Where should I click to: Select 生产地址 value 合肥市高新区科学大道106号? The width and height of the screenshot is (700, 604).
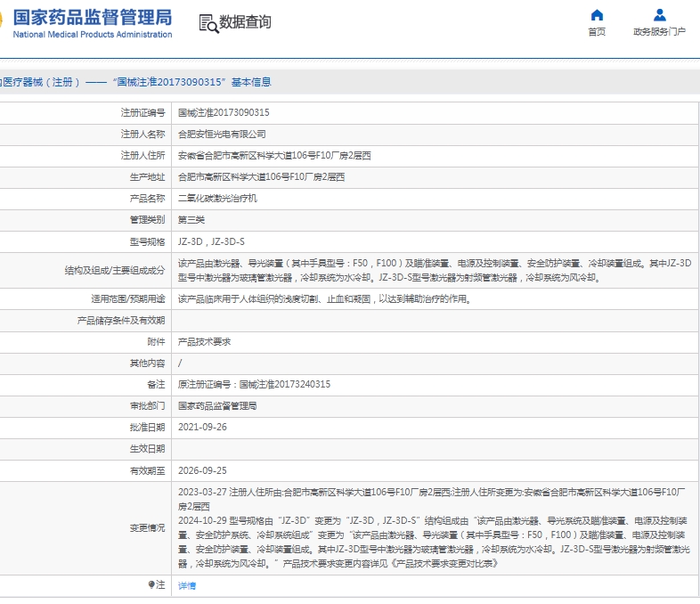pyautogui.click(x=261, y=176)
